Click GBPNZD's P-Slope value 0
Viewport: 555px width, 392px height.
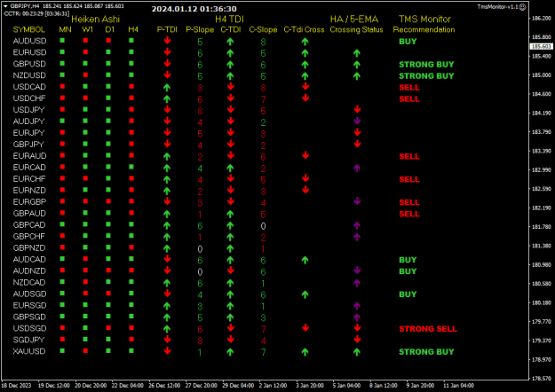(200, 249)
